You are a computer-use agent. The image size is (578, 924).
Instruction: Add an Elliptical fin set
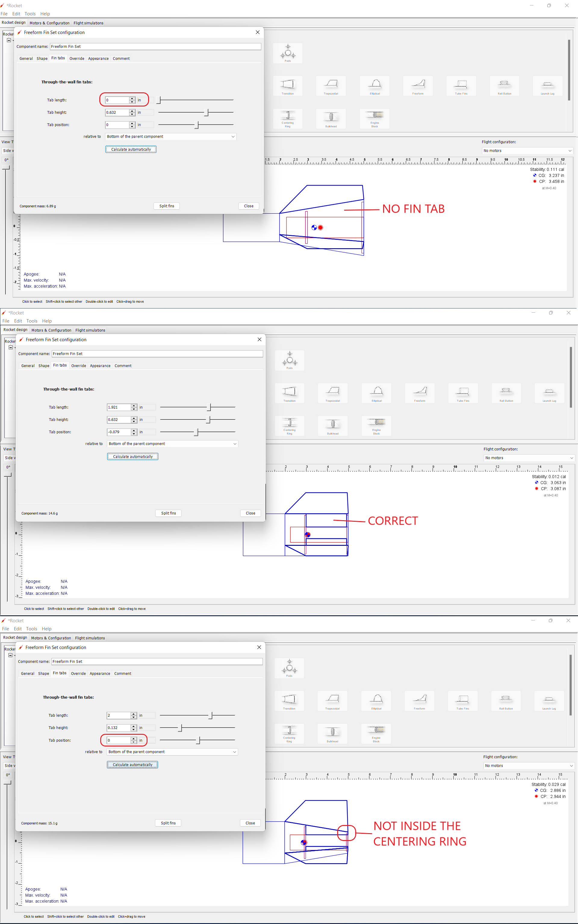374,85
